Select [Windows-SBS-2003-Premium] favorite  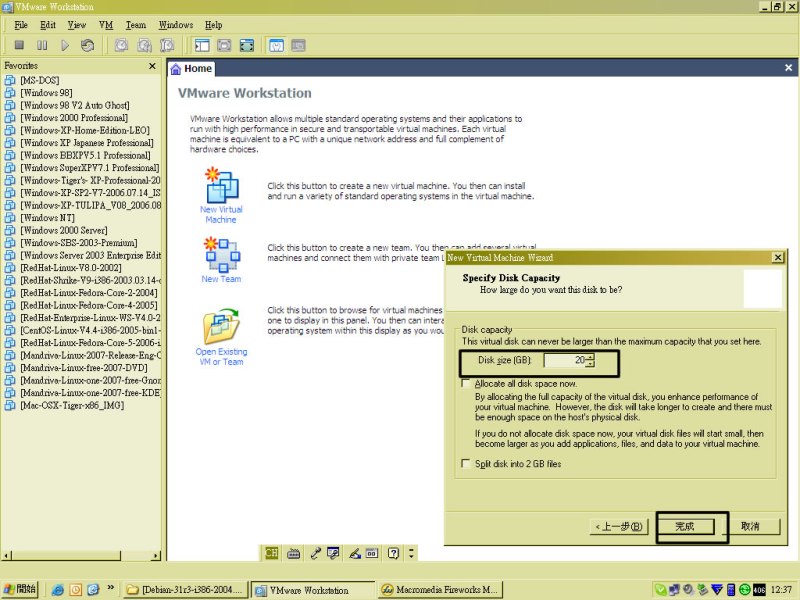pos(79,243)
